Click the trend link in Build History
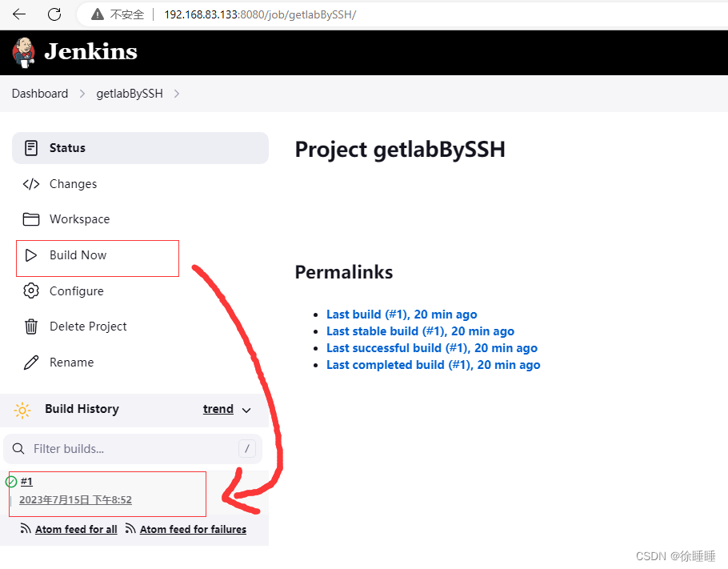Image resolution: width=728 pixels, height=569 pixels. click(218, 409)
